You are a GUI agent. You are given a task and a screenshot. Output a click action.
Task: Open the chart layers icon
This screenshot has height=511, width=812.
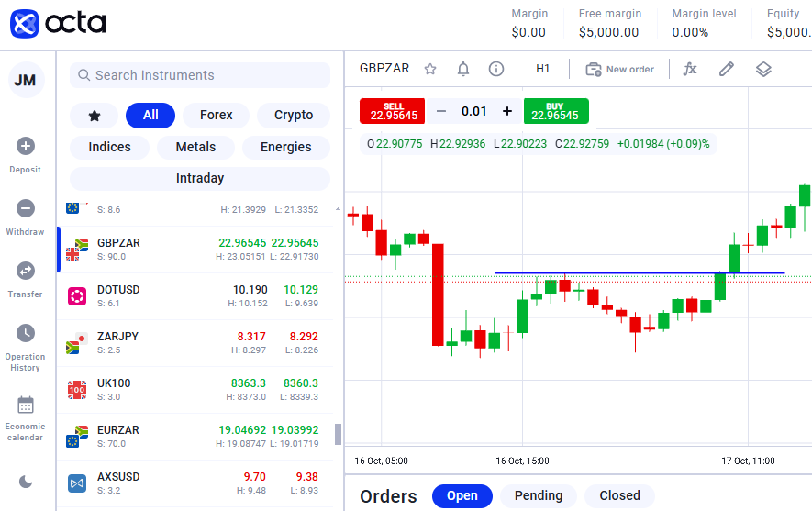764,69
